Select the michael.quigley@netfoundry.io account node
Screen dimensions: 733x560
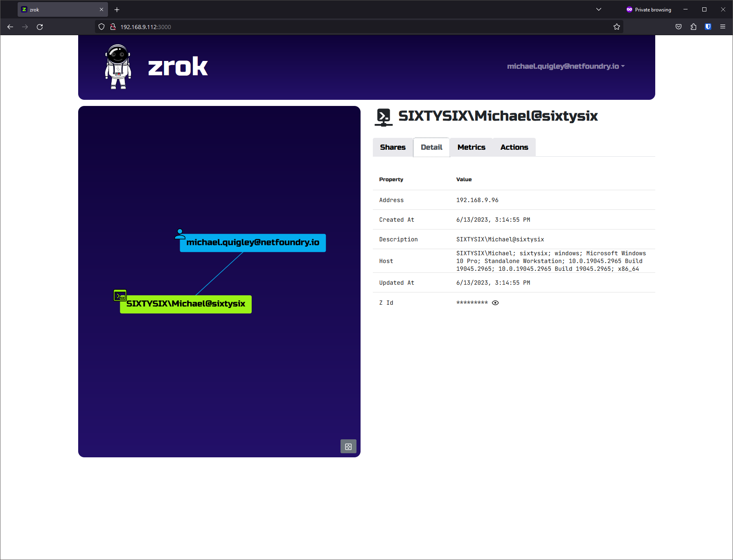click(253, 243)
